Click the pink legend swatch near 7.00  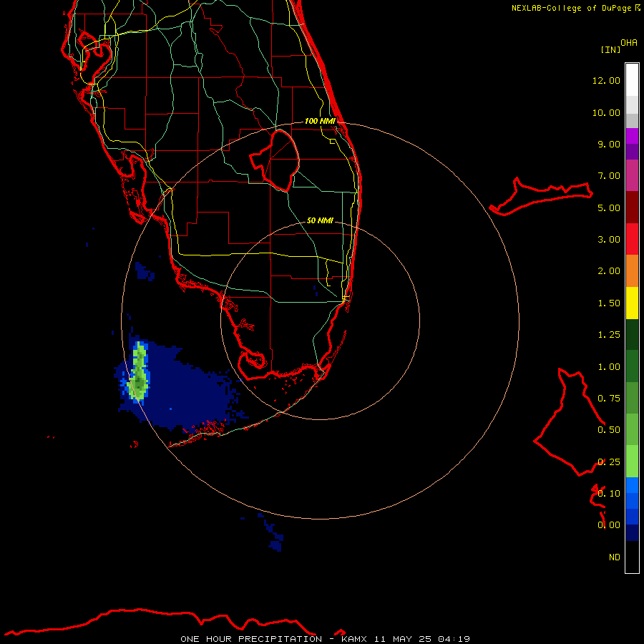(x=632, y=175)
